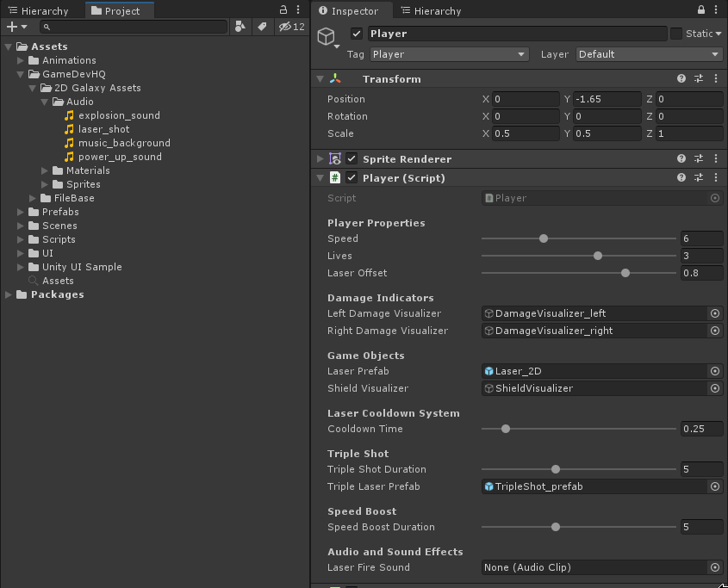The height and width of the screenshot is (588, 728).
Task: Select the Scripts folder
Action: tap(52, 239)
